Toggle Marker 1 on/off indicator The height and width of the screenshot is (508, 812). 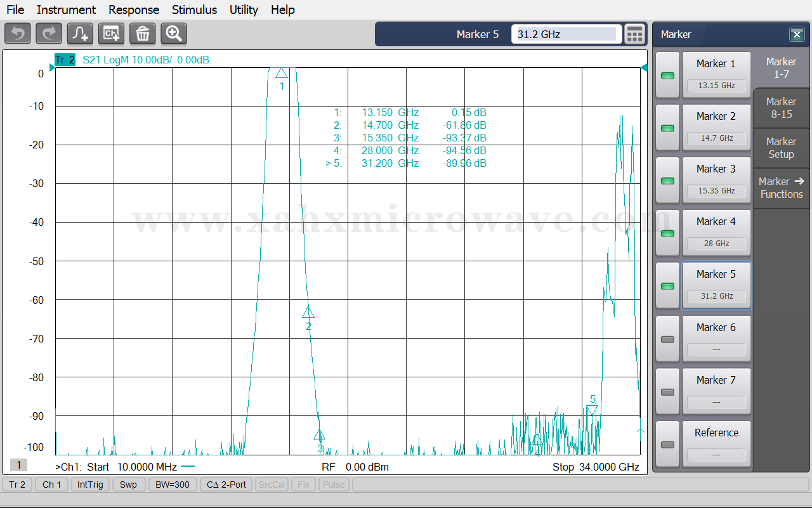[x=667, y=75]
